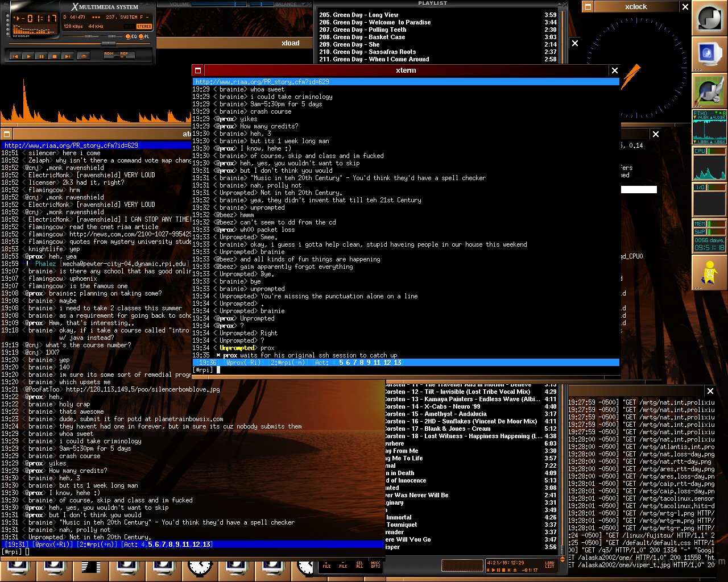The height and width of the screenshot is (582, 728).
Task: Click the news.com URL posted by flamingcow
Action: (x=130, y=234)
